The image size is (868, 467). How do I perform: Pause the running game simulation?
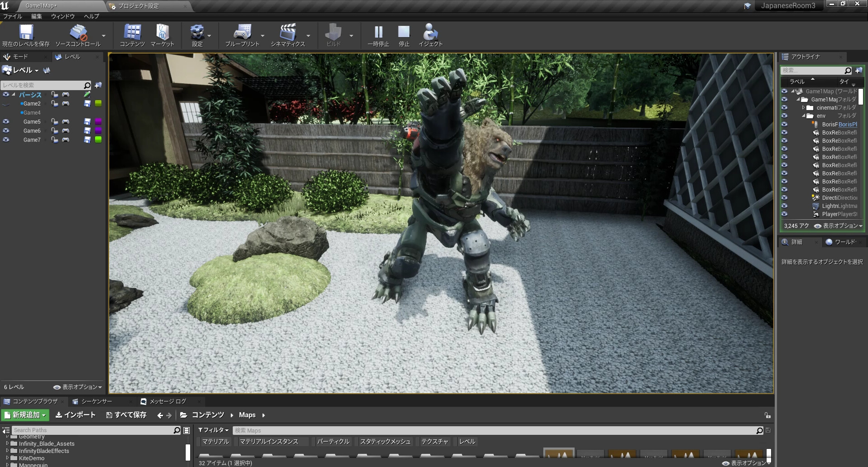378,33
